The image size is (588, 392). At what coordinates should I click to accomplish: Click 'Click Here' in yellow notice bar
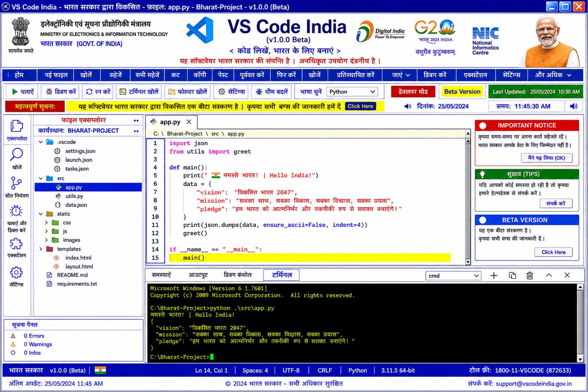point(361,106)
